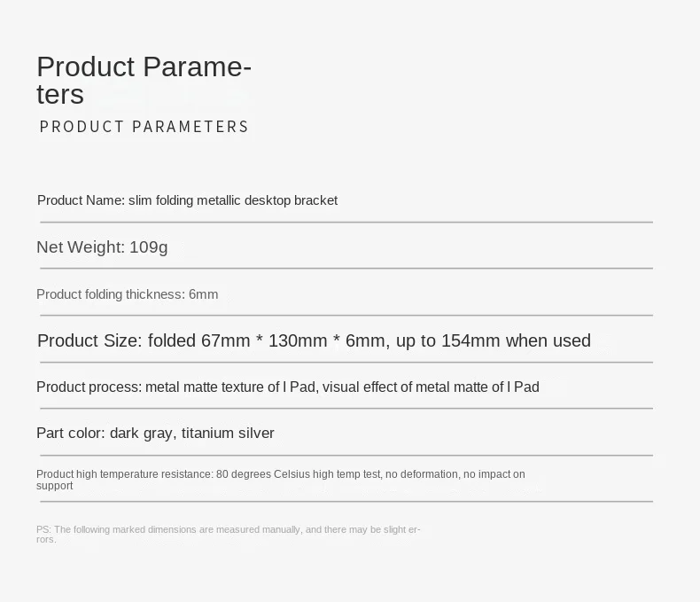This screenshot has height=602, width=700.
Task: Click Product folding thickness: 6mm text
Action: (127, 294)
